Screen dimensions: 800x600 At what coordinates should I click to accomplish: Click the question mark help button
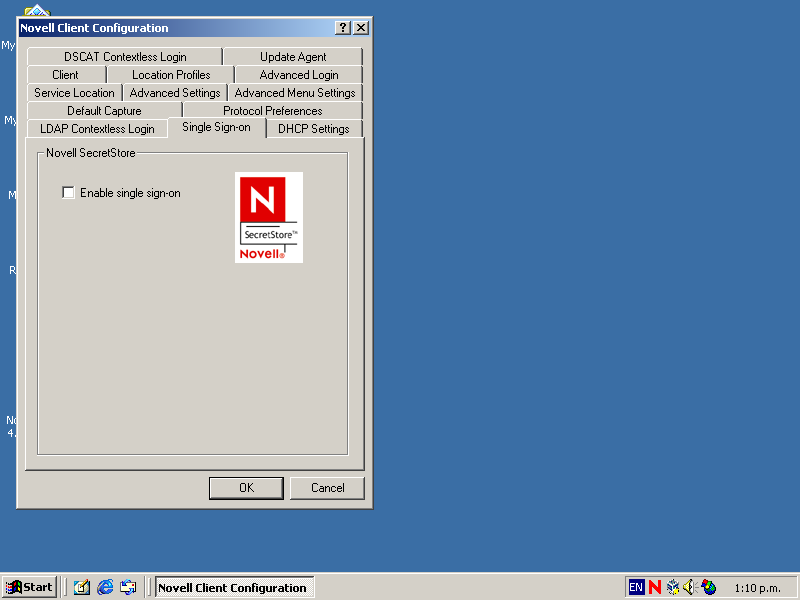343,28
